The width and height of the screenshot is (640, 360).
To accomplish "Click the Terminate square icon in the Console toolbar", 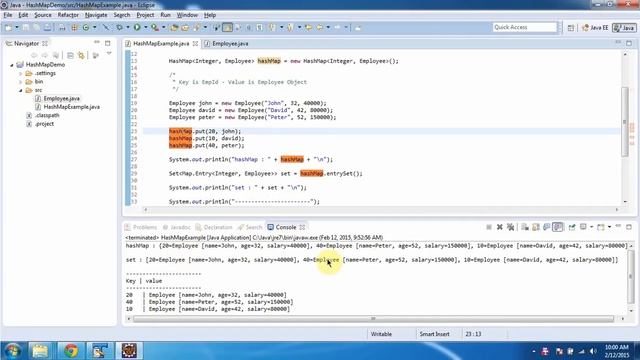I will click(x=489, y=227).
